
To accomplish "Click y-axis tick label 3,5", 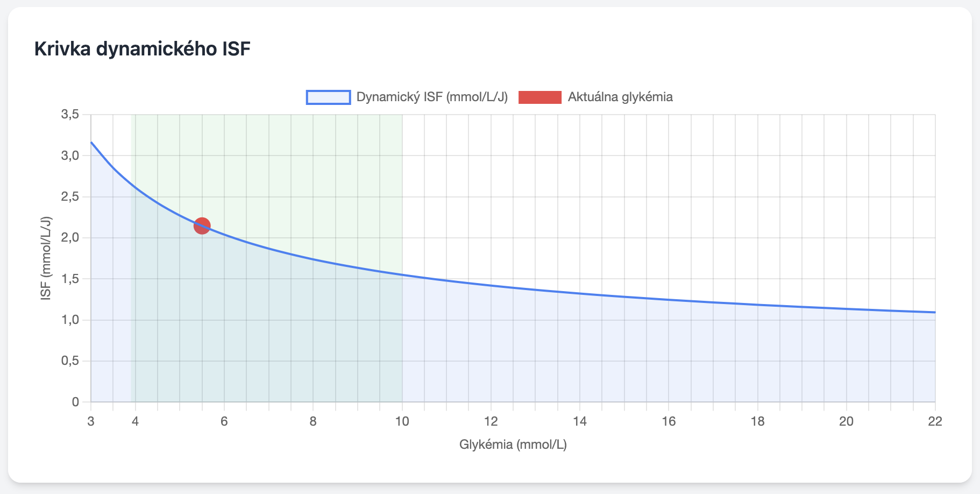I will (70, 115).
